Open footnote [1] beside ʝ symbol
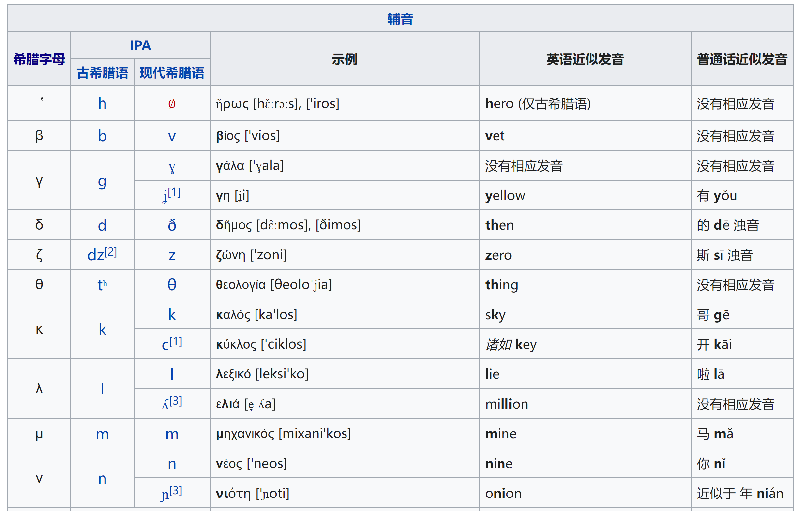Viewport: 812px width, 511px height. 174,192
